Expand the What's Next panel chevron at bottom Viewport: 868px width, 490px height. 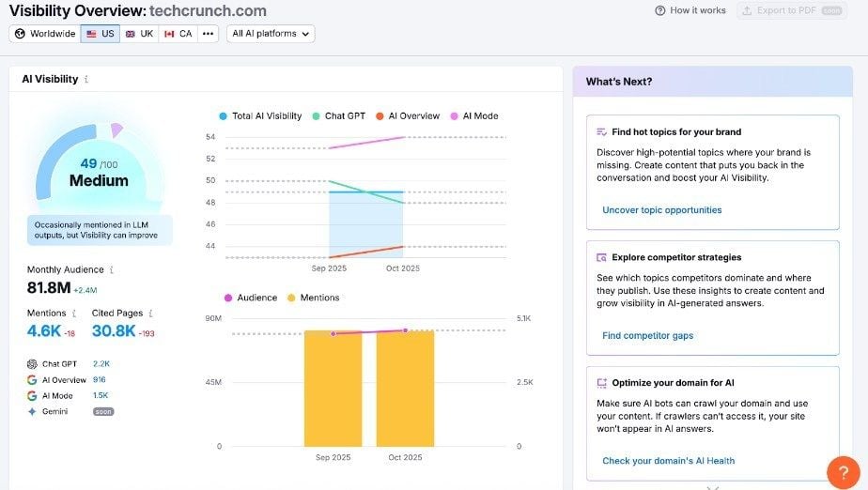point(713,486)
